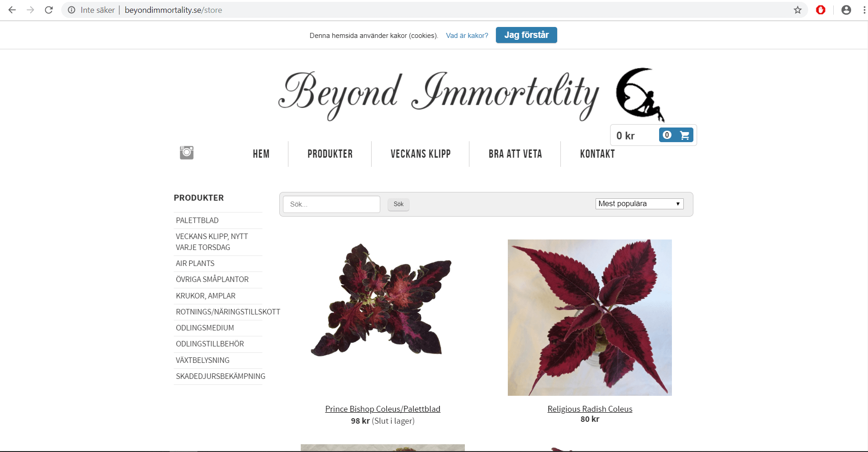
Task: Reload the page using refresh icon
Action: (x=49, y=10)
